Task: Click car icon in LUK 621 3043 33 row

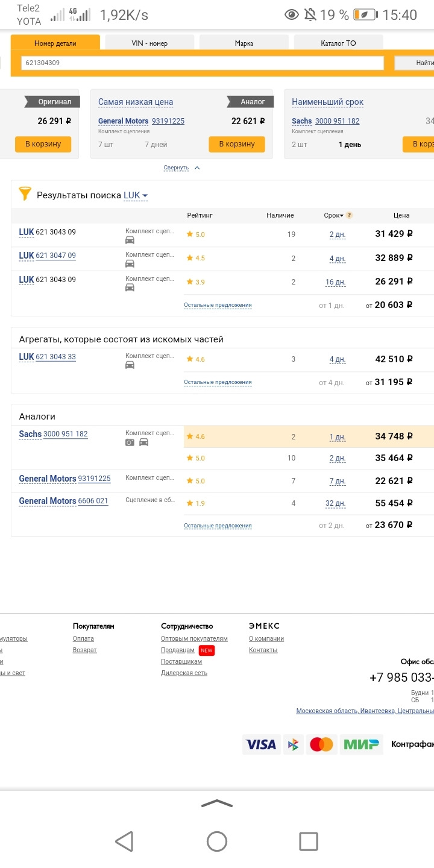Action: click(130, 365)
